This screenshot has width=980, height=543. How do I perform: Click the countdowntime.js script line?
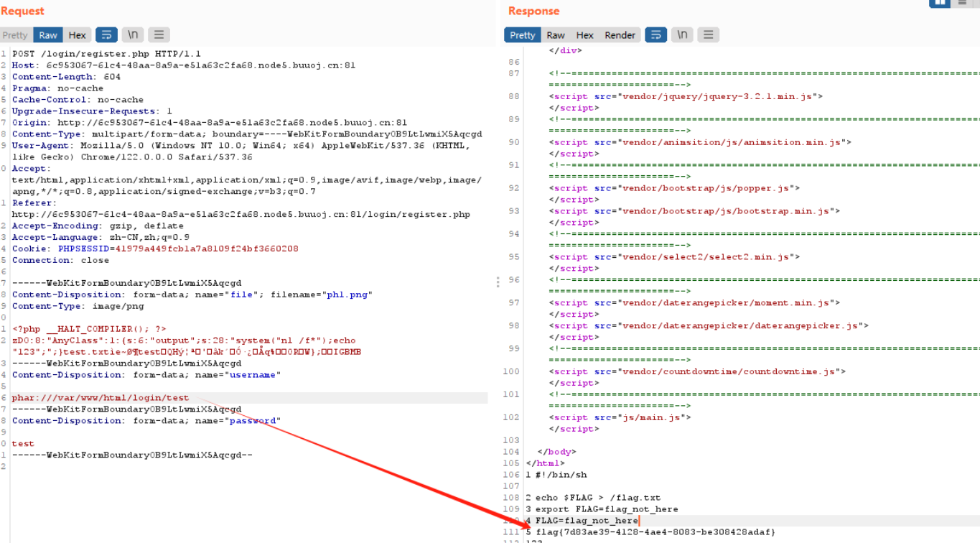pyautogui.click(x=697, y=372)
